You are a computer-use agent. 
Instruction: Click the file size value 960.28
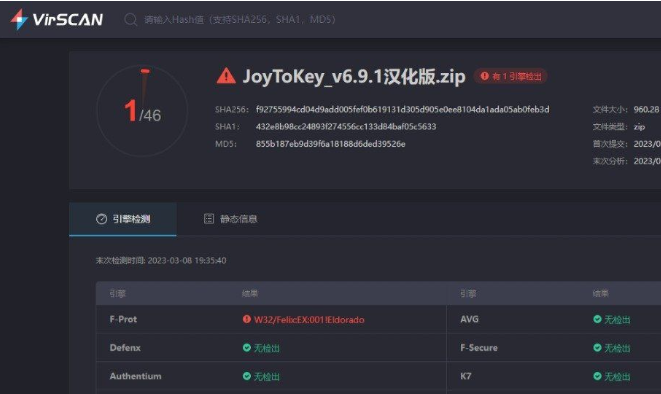[646, 110]
